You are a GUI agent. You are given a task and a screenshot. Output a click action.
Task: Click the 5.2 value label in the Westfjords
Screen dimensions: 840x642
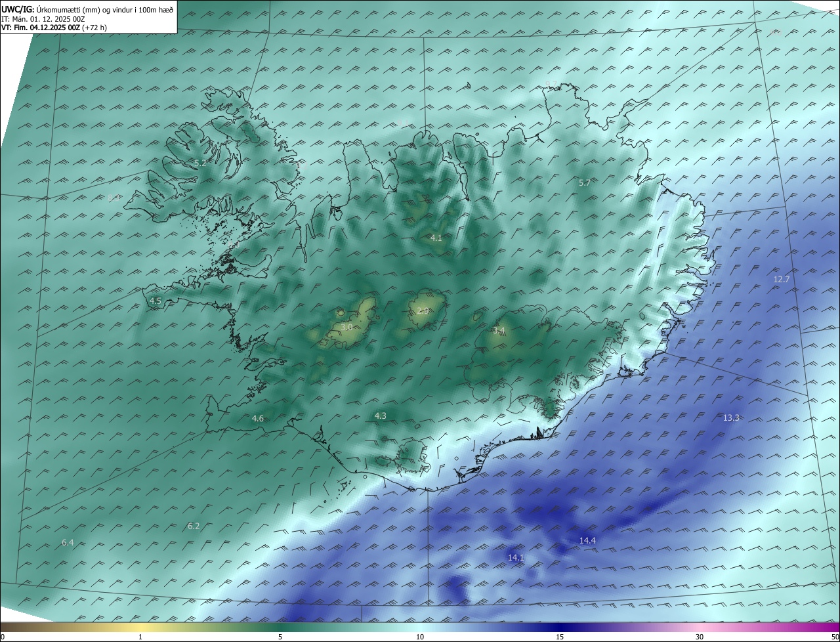tap(200, 163)
